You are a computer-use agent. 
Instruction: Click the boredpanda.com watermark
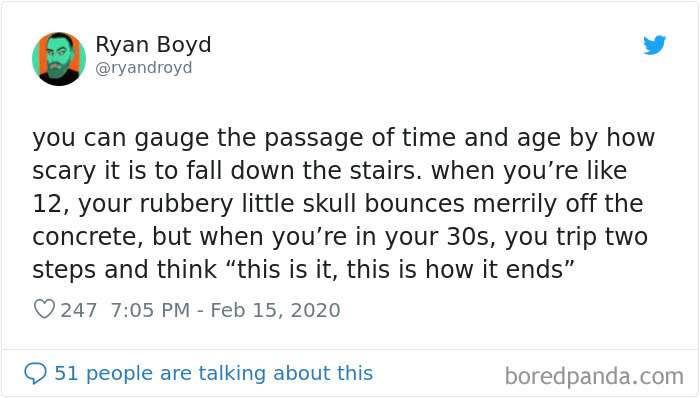[594, 376]
